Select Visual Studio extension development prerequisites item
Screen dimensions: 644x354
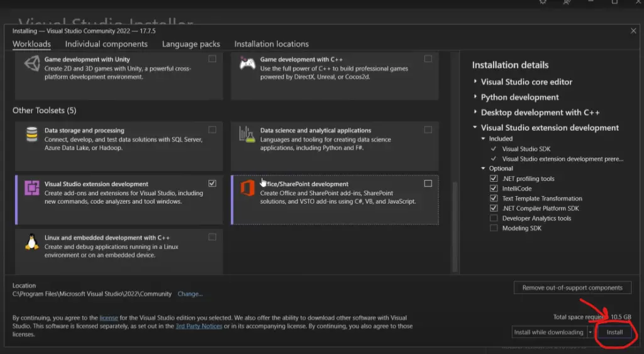(563, 159)
